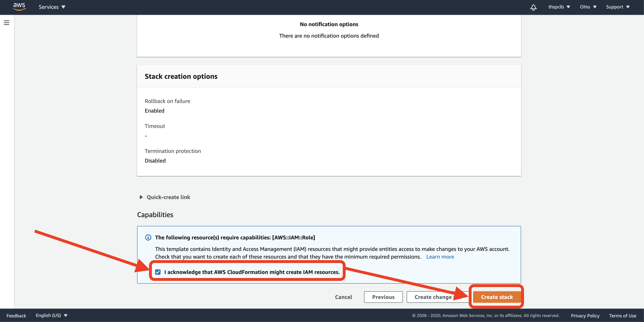This screenshot has width=644, height=322.
Task: Click the Termination protection label
Action: (173, 151)
